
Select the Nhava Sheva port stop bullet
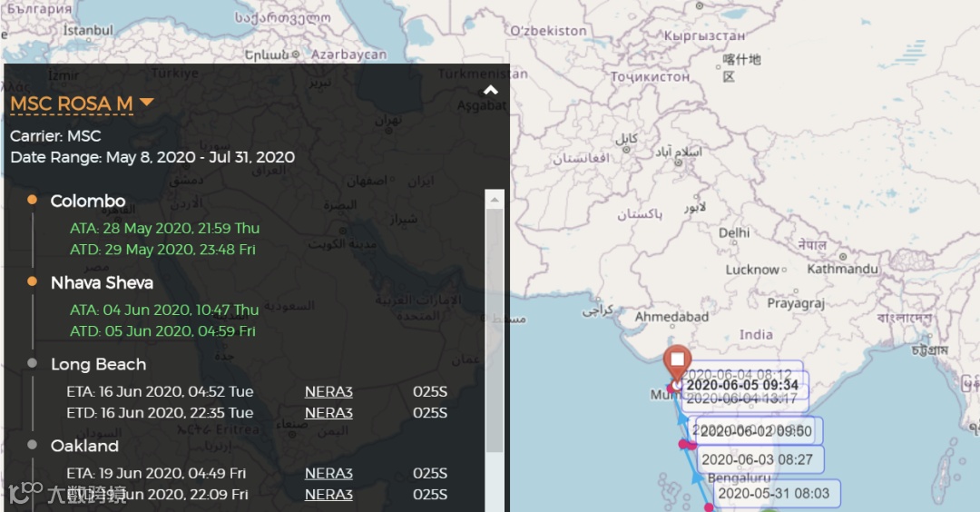coord(32,281)
